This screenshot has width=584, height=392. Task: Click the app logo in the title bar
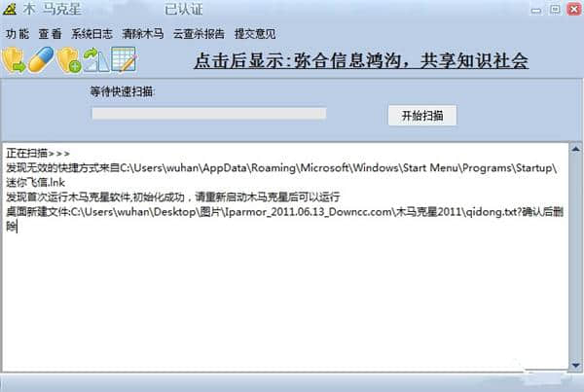10,9
